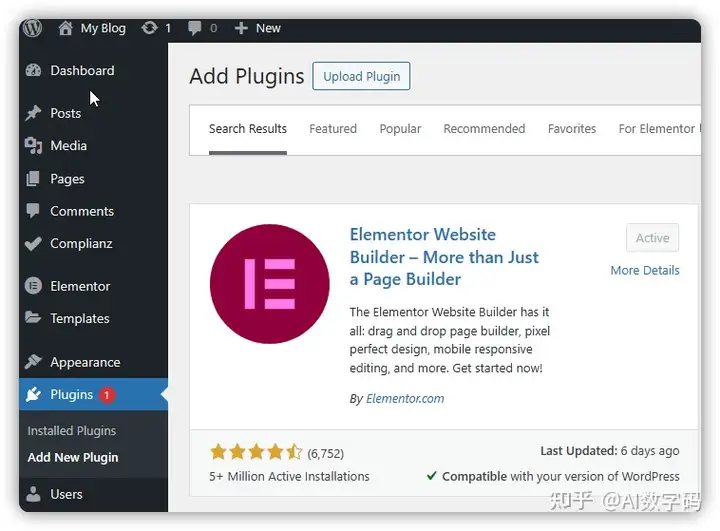Click the Media library icon
Screen dimensions: 720x531
point(33,146)
